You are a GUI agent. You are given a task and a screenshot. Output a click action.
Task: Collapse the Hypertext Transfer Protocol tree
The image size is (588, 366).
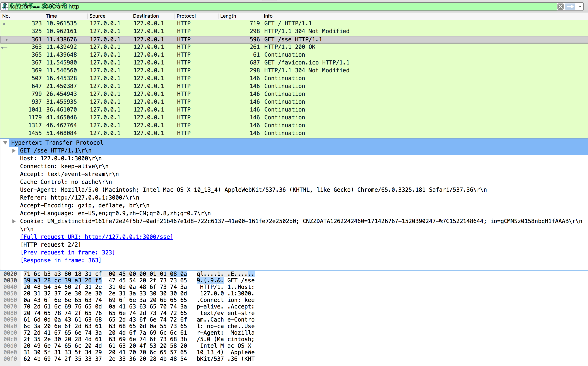pyautogui.click(x=5, y=143)
